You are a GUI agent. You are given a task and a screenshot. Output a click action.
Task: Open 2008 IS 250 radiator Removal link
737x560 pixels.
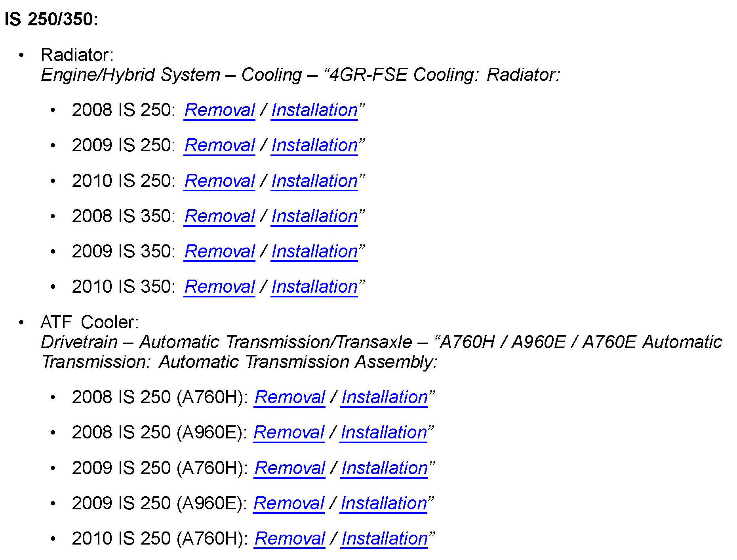(219, 110)
